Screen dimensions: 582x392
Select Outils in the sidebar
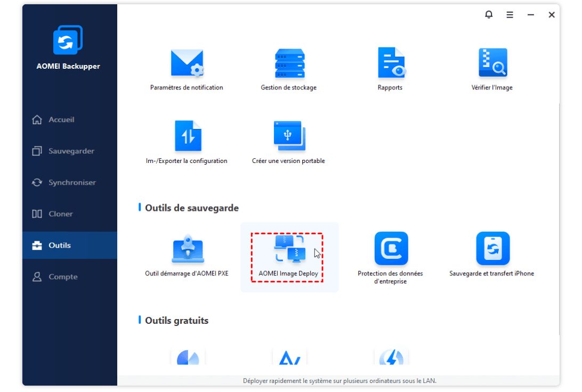click(x=69, y=245)
